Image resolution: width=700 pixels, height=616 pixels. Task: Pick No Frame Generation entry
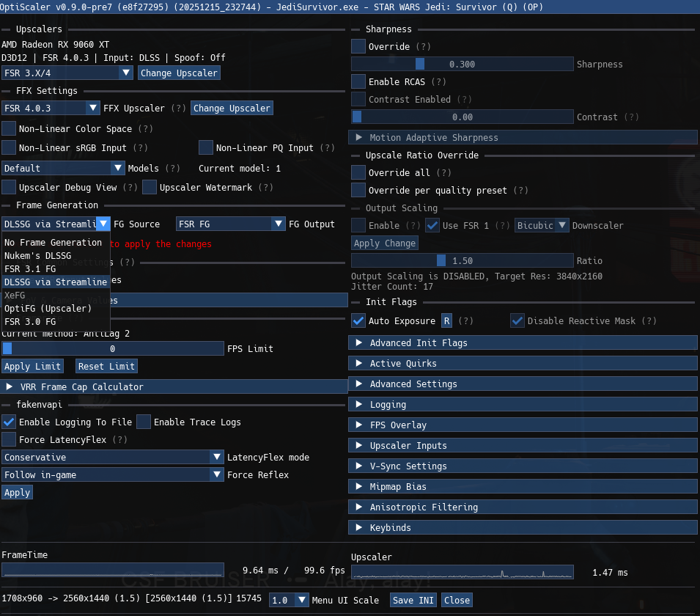tap(53, 243)
